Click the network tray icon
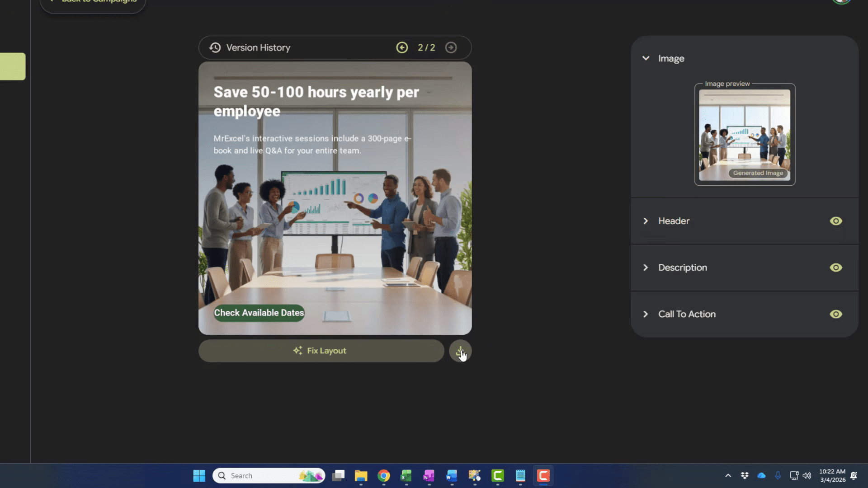 click(x=794, y=475)
